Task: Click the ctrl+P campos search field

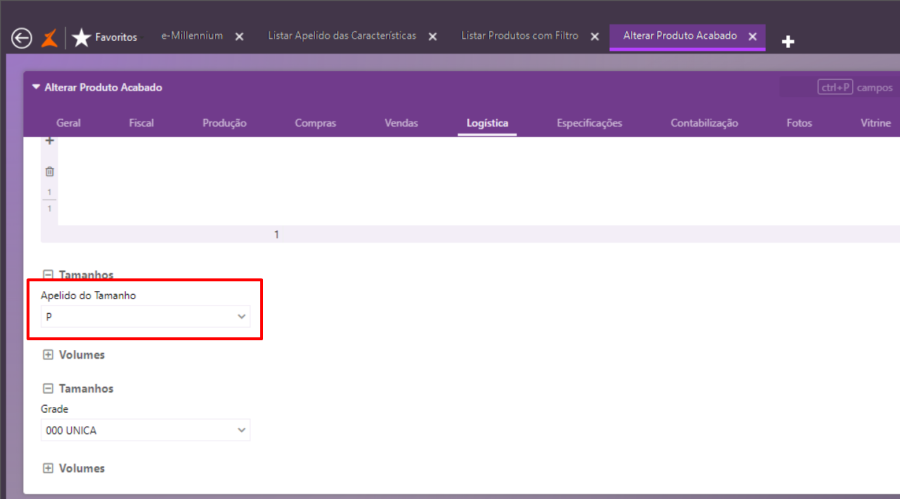Action: click(839, 87)
